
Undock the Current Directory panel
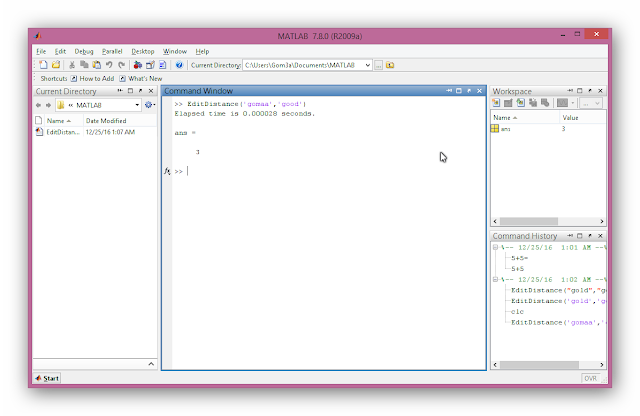coord(140,91)
